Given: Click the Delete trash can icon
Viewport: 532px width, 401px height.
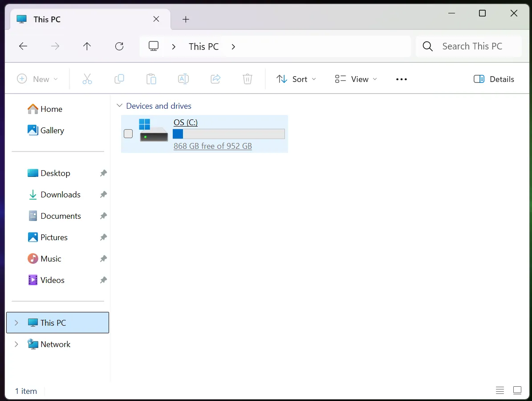Looking at the screenshot, I should (248, 79).
